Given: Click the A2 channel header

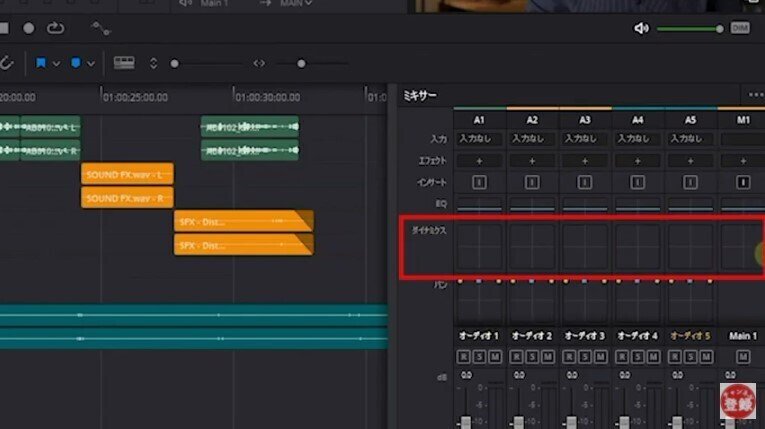Looking at the screenshot, I should [x=532, y=120].
